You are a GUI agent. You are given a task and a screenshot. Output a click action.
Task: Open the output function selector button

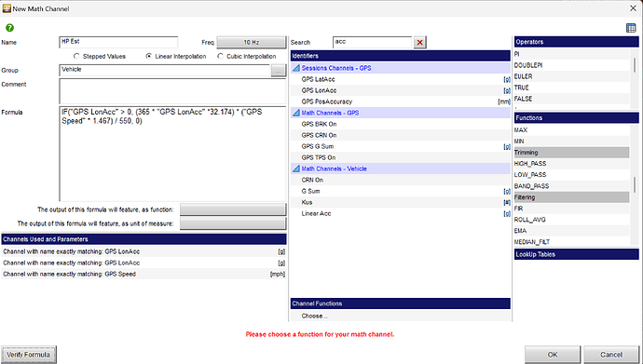(233, 209)
